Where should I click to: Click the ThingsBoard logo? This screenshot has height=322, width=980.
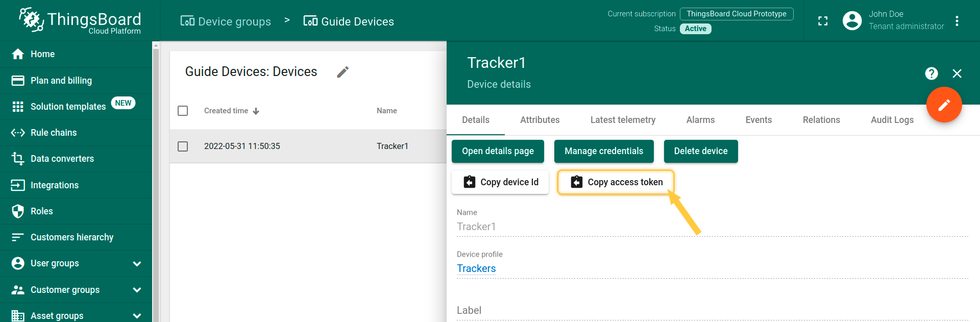(80, 21)
